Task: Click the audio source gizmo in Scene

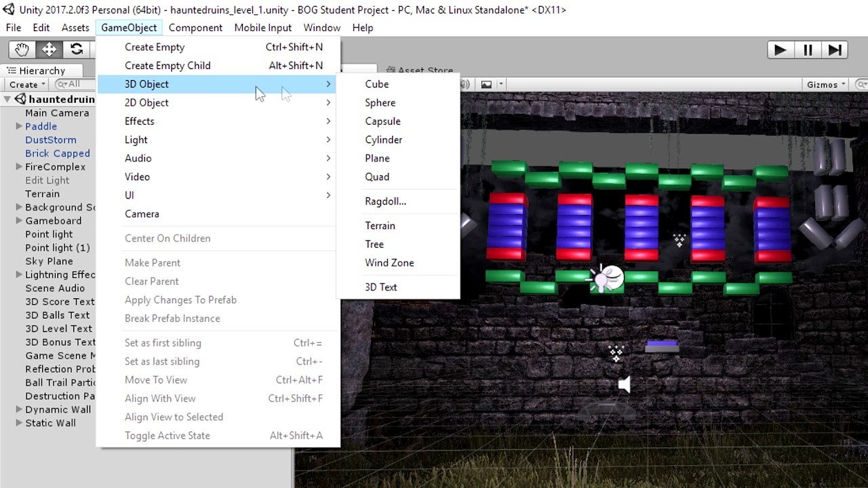Action: tap(625, 385)
